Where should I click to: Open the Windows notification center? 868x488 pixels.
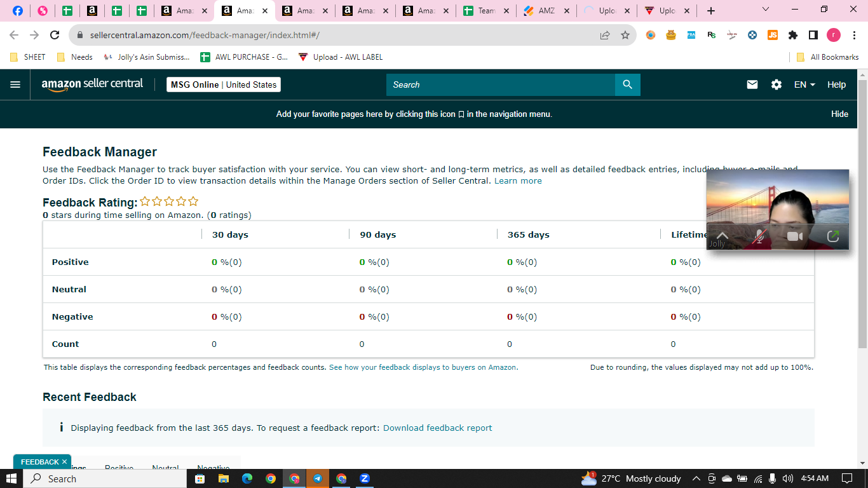pos(846,478)
